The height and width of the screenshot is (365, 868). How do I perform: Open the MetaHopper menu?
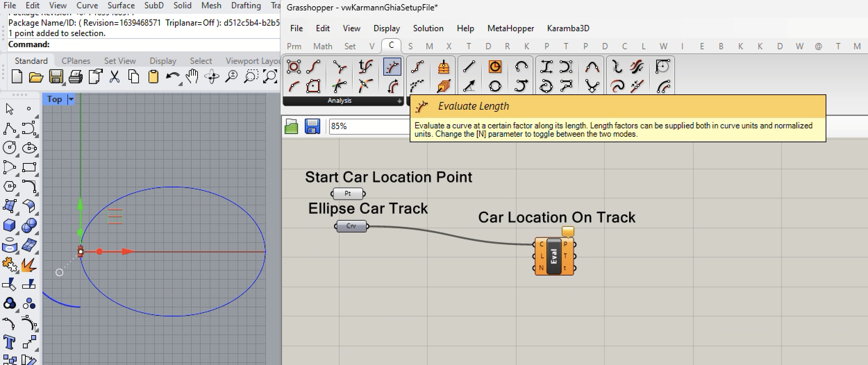[x=510, y=28]
